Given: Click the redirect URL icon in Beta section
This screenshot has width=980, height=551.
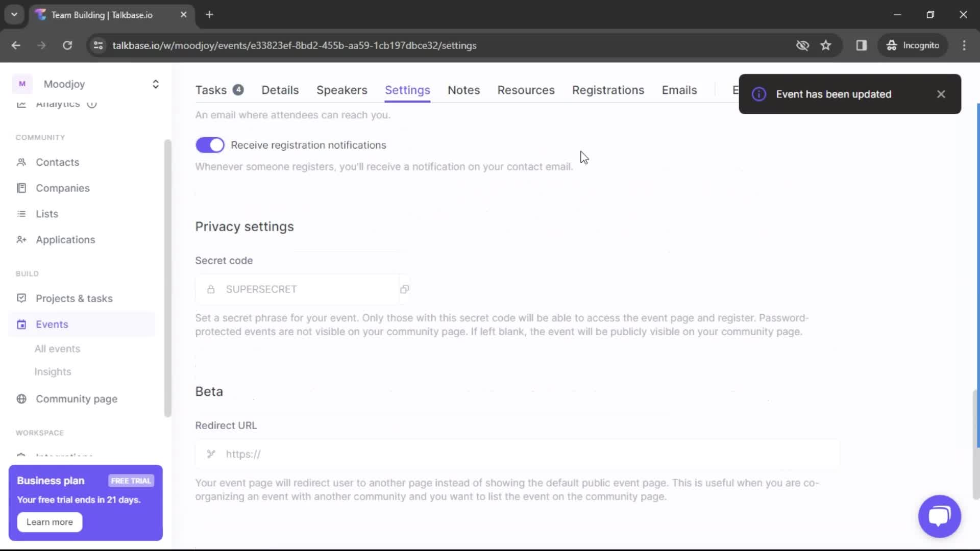Looking at the screenshot, I should [x=211, y=454].
